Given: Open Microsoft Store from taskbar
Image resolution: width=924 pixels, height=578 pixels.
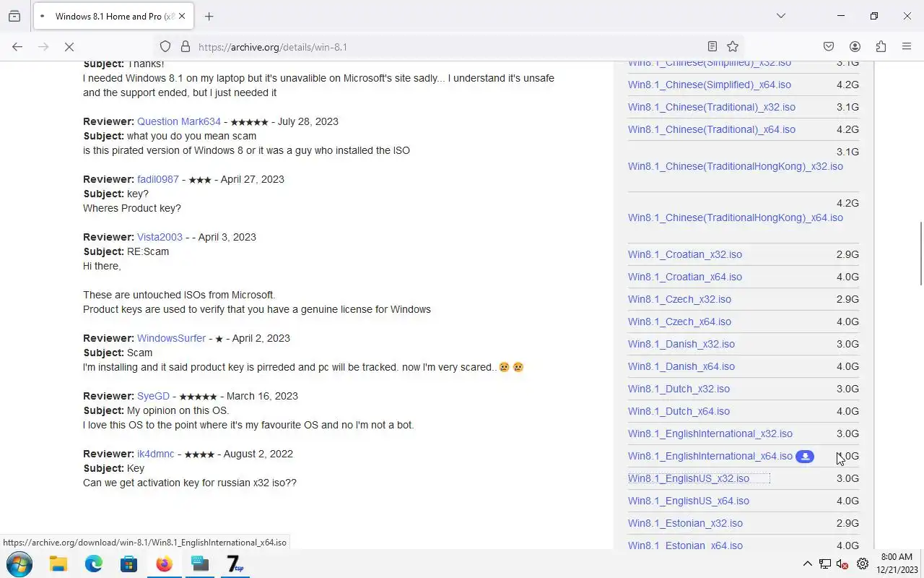Looking at the screenshot, I should (x=128, y=564).
